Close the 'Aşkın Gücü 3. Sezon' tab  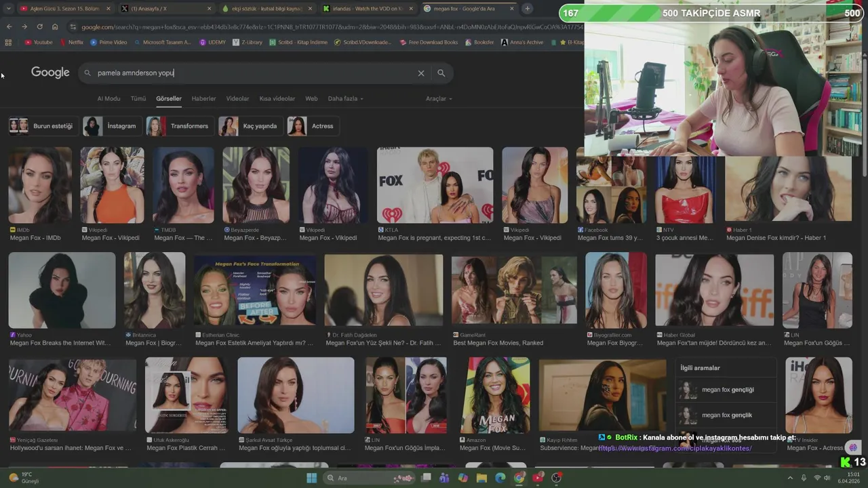point(108,9)
